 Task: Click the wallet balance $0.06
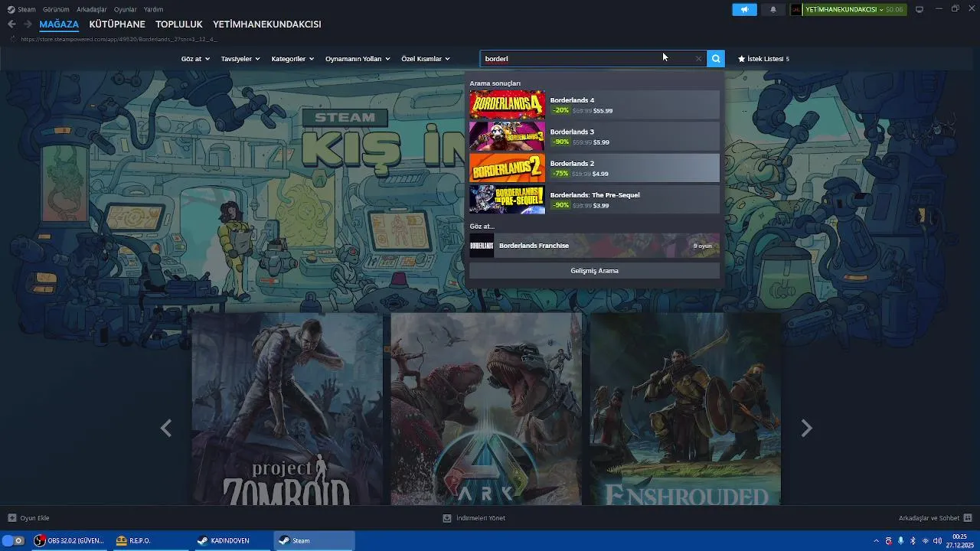[x=894, y=9]
